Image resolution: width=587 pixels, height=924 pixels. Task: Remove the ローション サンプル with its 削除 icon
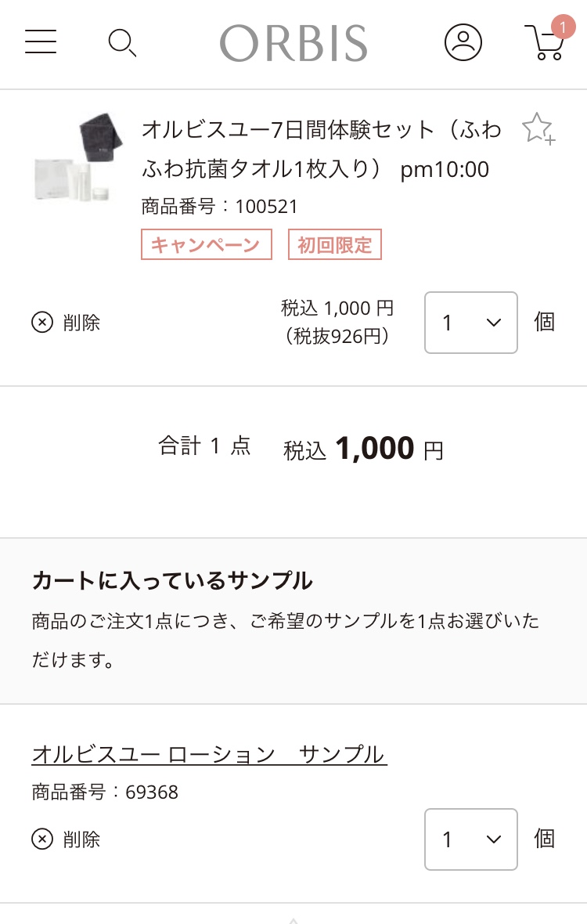[x=42, y=839]
